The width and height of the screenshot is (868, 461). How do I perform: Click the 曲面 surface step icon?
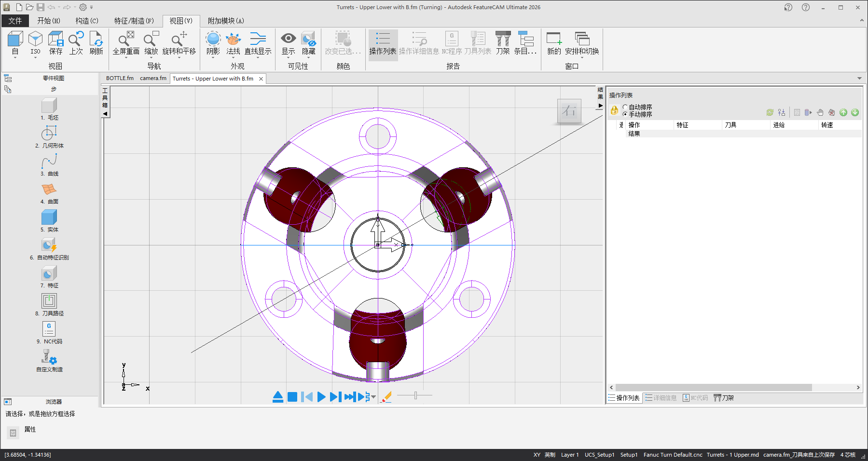[x=49, y=190]
